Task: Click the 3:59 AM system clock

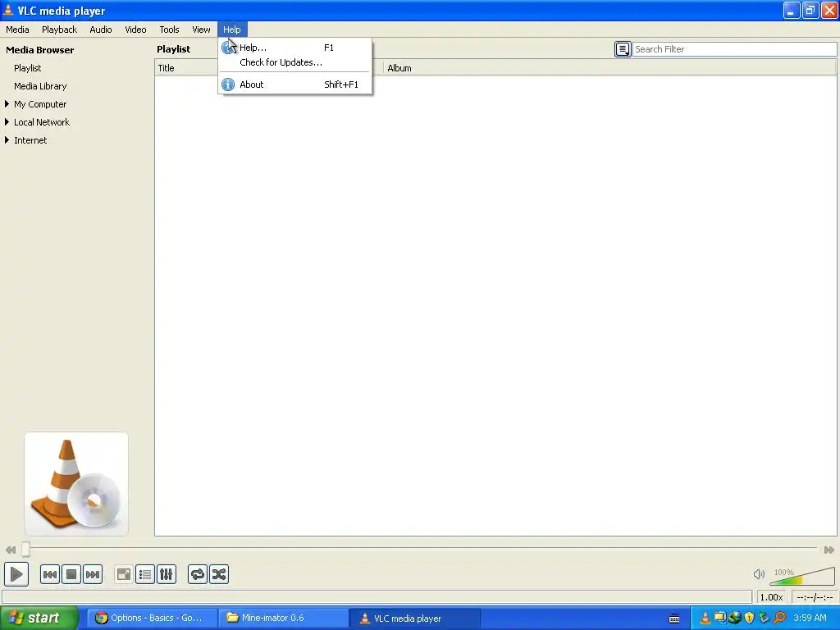Action: pyautogui.click(x=810, y=619)
